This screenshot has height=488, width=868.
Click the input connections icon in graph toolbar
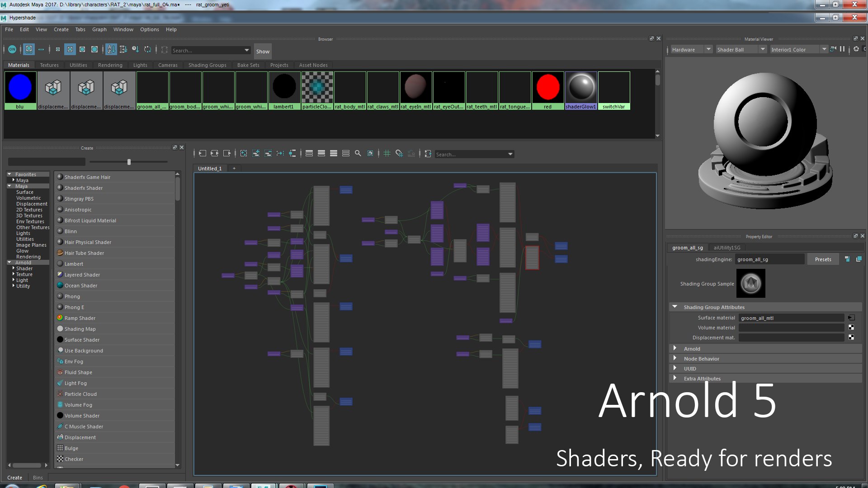click(x=202, y=154)
